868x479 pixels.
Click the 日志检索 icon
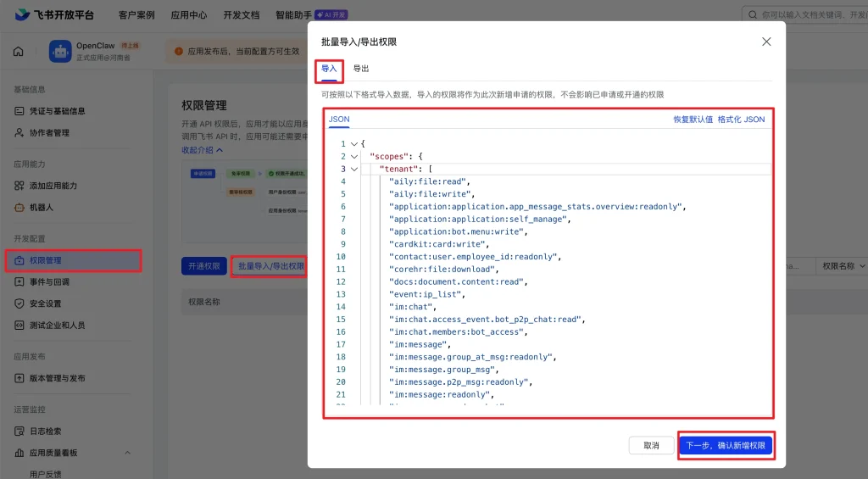(19, 431)
